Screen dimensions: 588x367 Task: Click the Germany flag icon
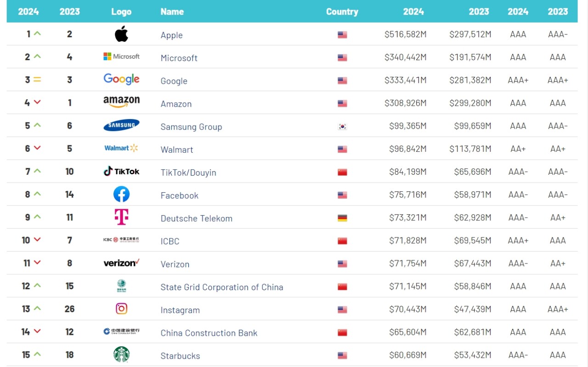click(342, 218)
